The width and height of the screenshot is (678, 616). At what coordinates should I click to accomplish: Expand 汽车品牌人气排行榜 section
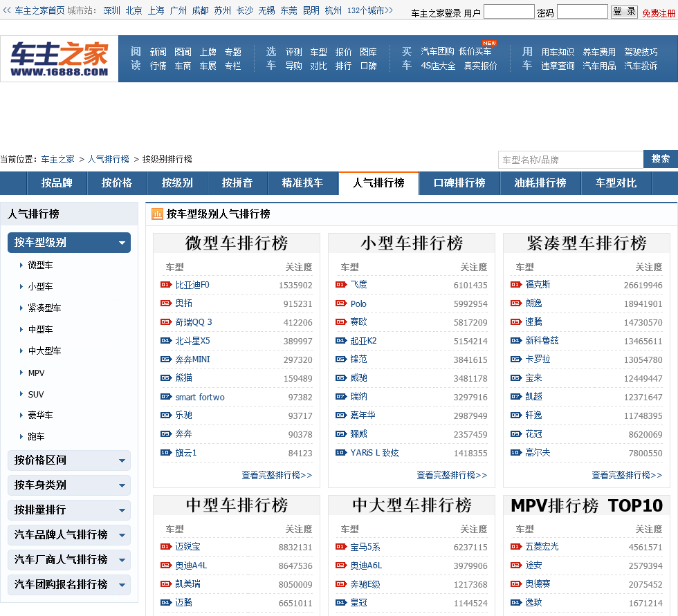(x=69, y=535)
